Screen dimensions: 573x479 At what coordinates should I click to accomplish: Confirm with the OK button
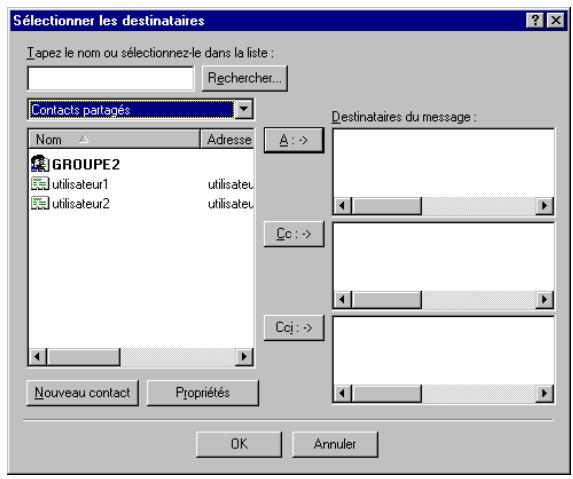tap(239, 444)
